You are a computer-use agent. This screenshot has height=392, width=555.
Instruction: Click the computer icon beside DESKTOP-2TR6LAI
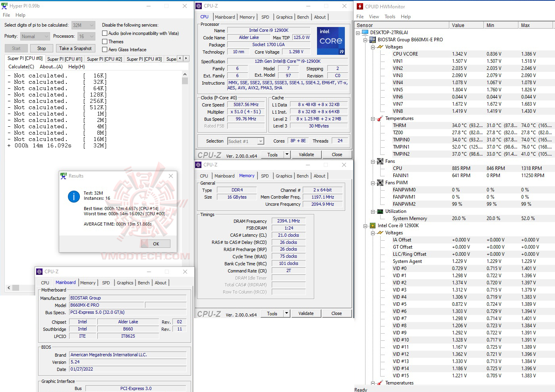pyautogui.click(x=365, y=33)
